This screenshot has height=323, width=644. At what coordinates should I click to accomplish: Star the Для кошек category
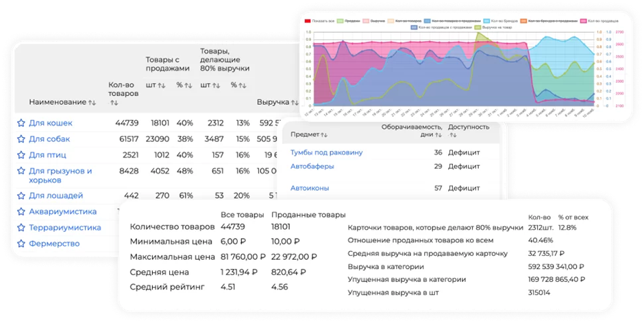tap(21, 123)
